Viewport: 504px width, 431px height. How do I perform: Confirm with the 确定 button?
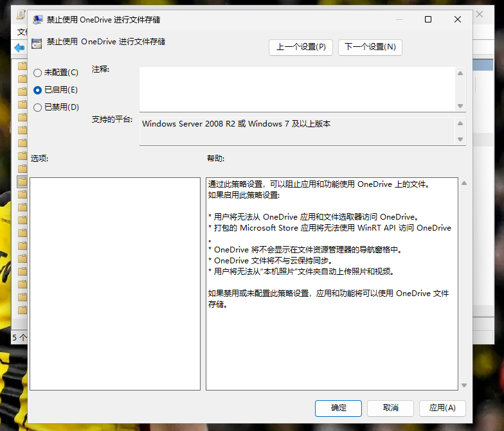coord(338,409)
